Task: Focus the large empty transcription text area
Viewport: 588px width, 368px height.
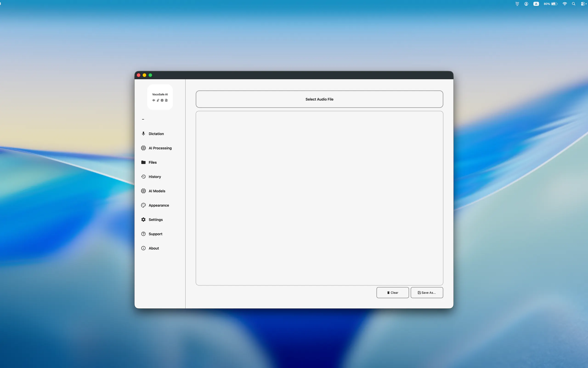Action: pos(319,198)
